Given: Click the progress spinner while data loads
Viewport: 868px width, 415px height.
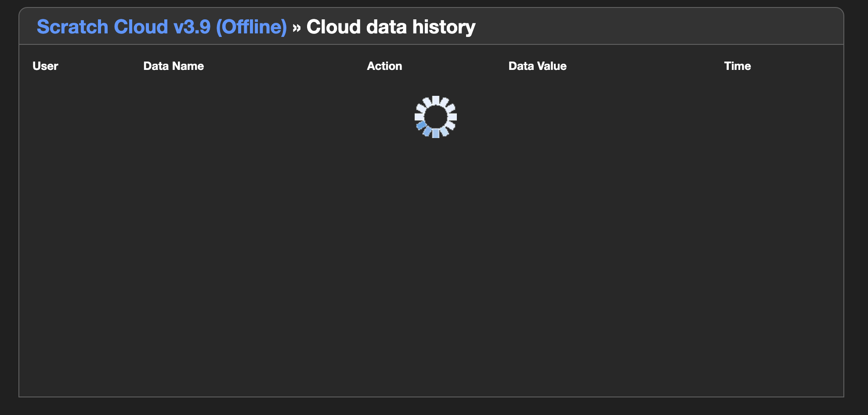Looking at the screenshot, I should [435, 116].
